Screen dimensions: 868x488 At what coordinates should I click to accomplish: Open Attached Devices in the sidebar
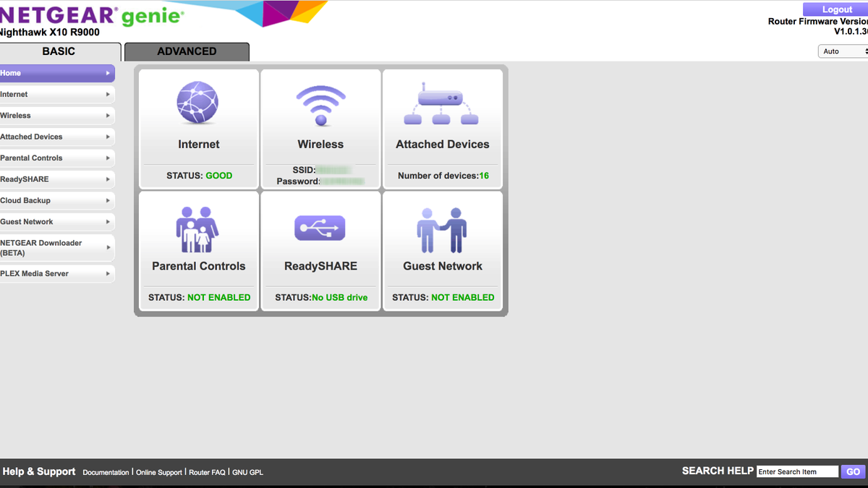click(57, 137)
